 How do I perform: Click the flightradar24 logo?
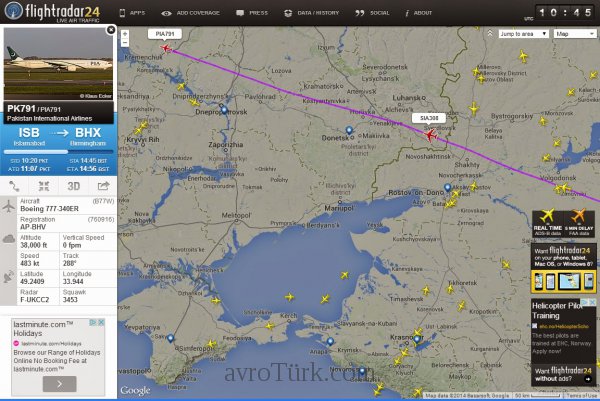point(52,11)
